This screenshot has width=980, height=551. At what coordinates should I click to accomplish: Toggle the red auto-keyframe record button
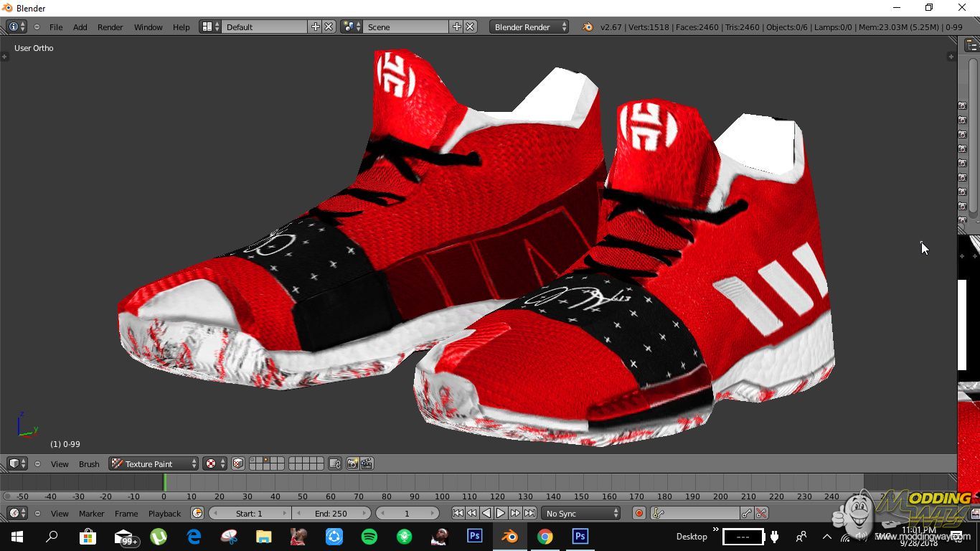[x=639, y=513]
